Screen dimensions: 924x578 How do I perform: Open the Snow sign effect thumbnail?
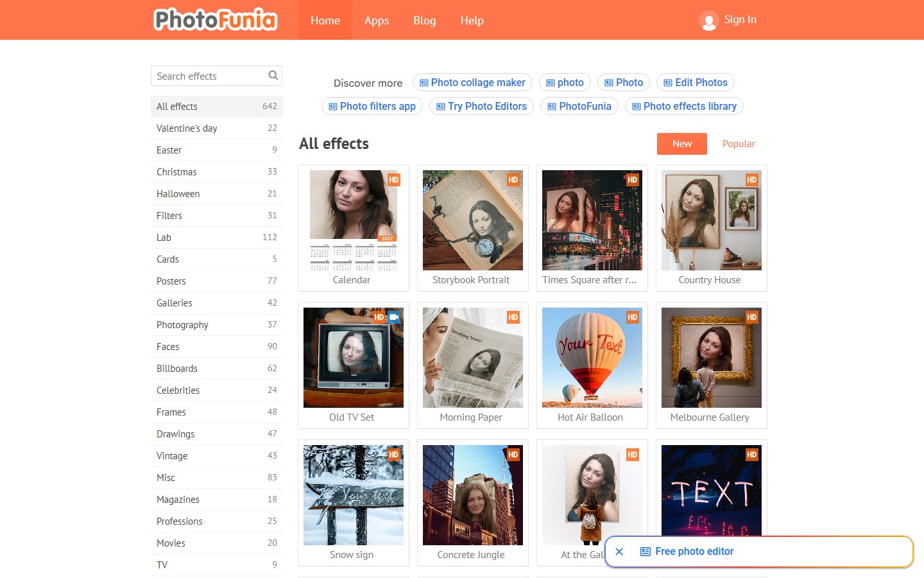click(354, 495)
